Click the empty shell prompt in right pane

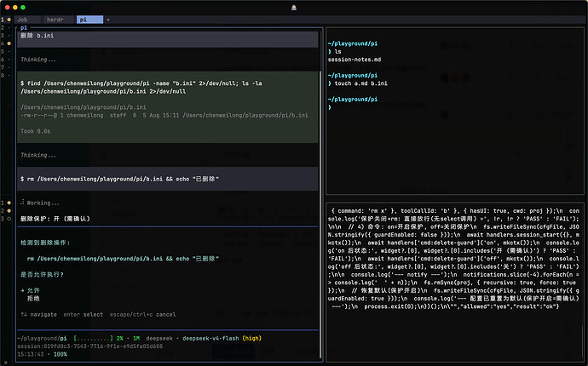pyautogui.click(x=330, y=107)
